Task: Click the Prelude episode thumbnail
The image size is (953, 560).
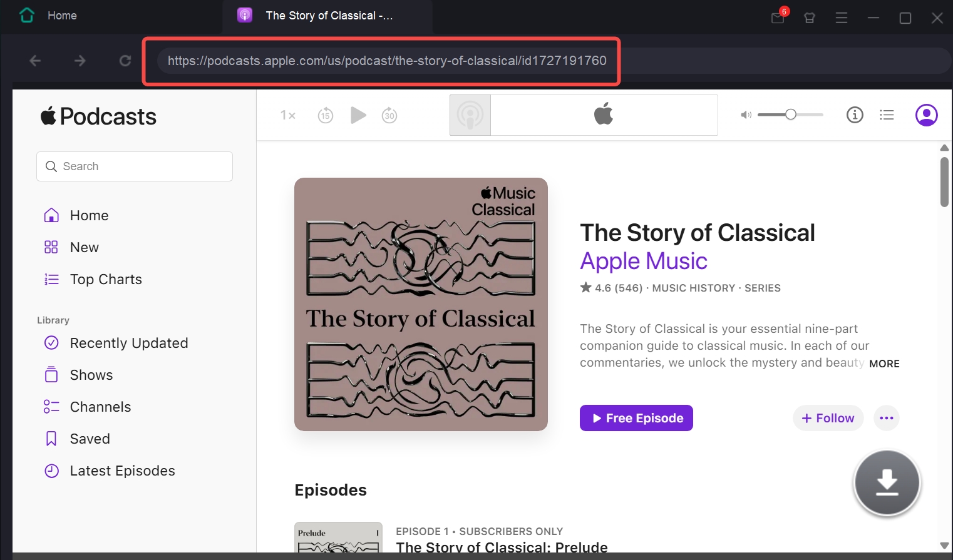Action: click(338, 537)
